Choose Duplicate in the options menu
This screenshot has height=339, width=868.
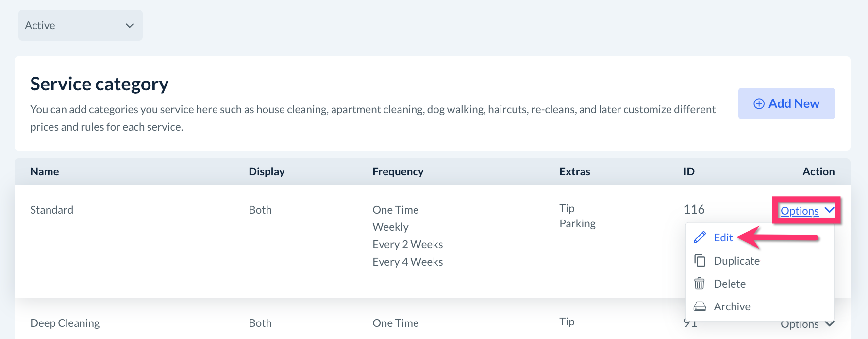pos(736,261)
